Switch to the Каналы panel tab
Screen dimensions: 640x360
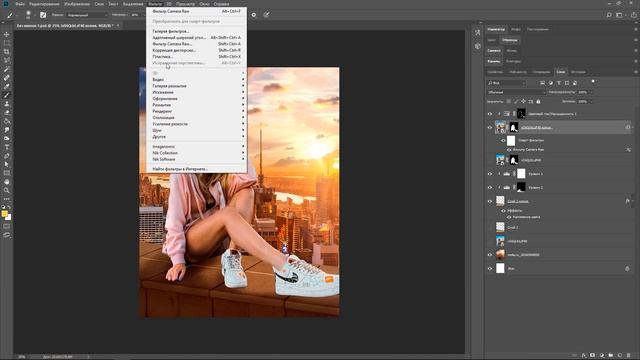click(494, 61)
